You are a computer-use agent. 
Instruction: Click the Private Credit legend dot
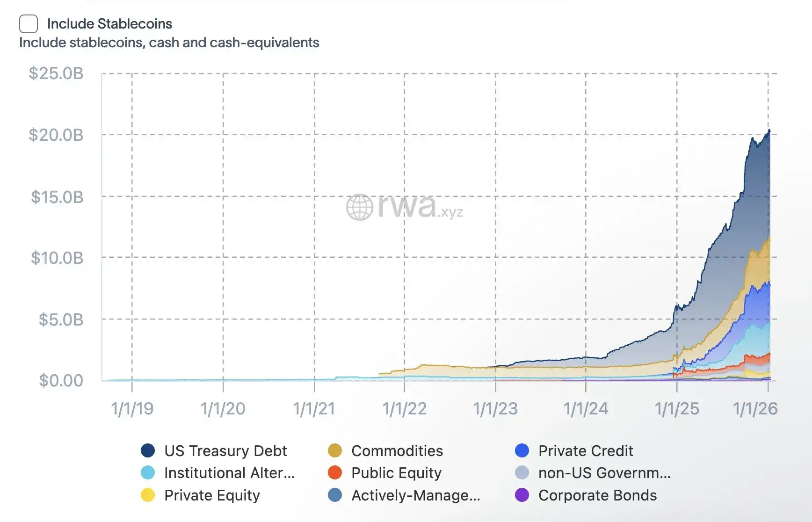[522, 450]
